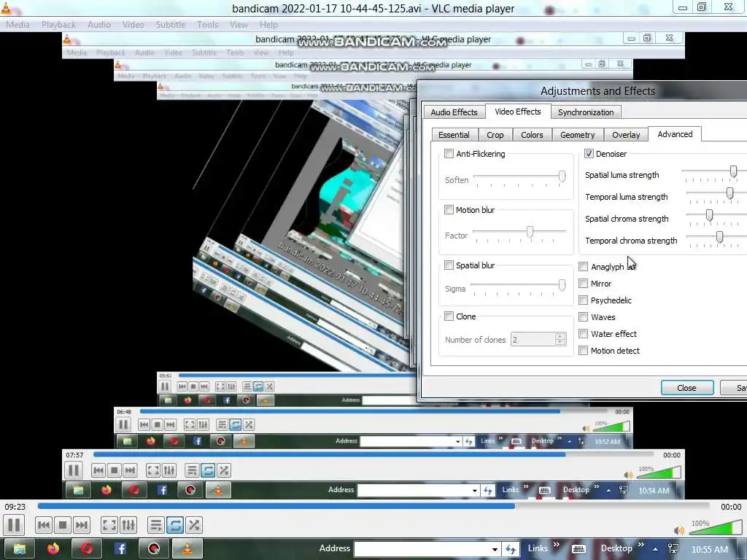Screen dimensions: 747x560
Task: Open file explorer in the 10:55 AM taskbar
Action: tap(19, 548)
